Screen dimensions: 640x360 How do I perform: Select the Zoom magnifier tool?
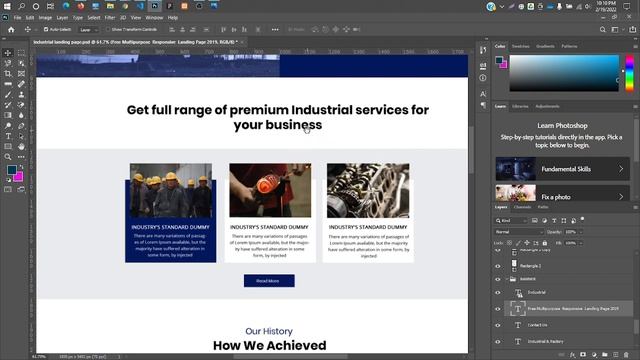click(x=8, y=157)
